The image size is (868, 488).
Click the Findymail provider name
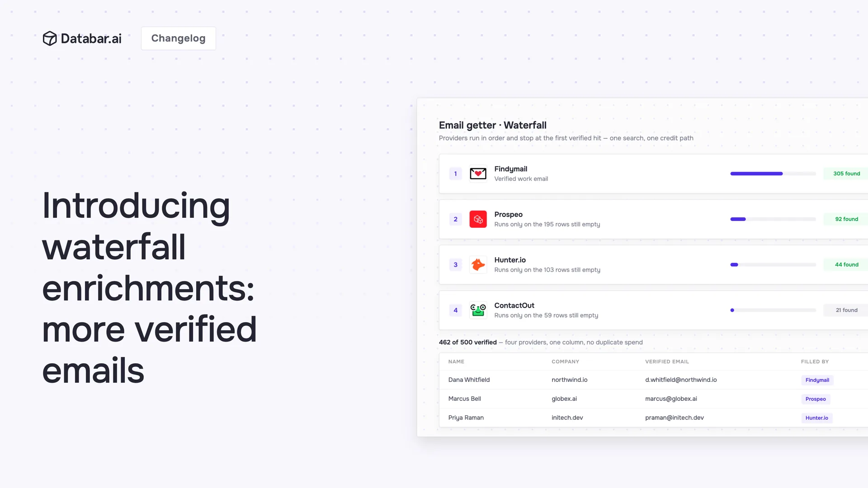pyautogui.click(x=510, y=169)
